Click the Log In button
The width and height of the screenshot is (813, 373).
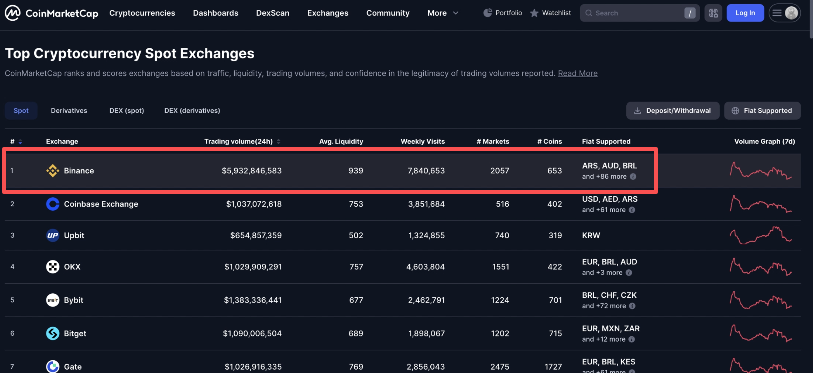point(745,13)
